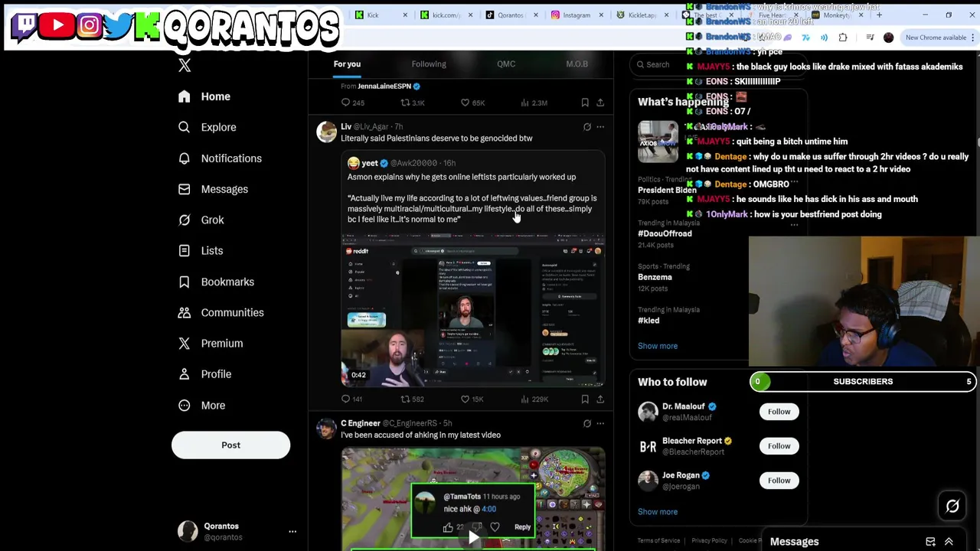View analytics of Liv's post (229K)
The height and width of the screenshot is (551, 980).
point(534,399)
